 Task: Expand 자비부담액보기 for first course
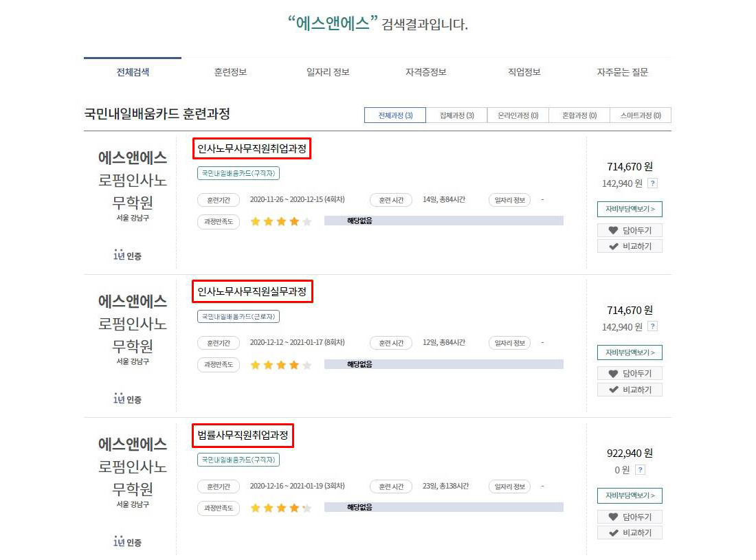[x=630, y=209]
